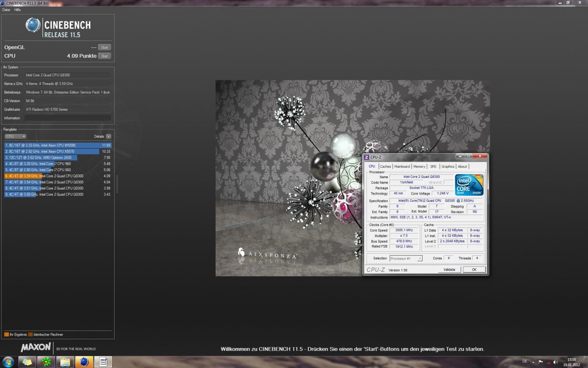Switch to CPU-Z Memory tab

point(419,167)
